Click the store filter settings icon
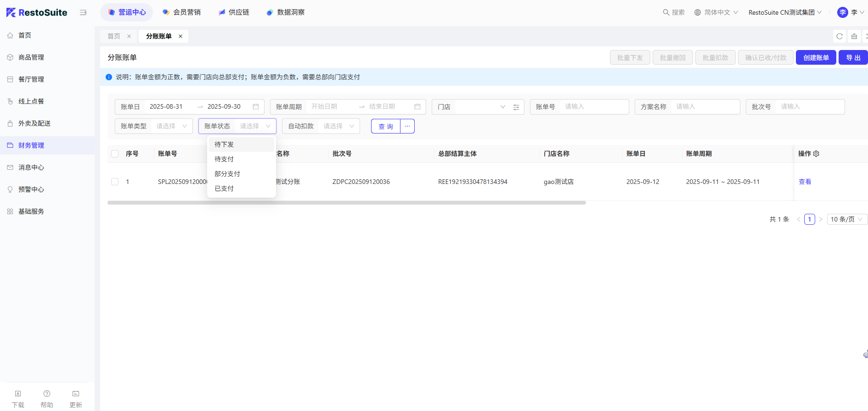Viewport: 868px width, 411px height. pyautogui.click(x=516, y=107)
